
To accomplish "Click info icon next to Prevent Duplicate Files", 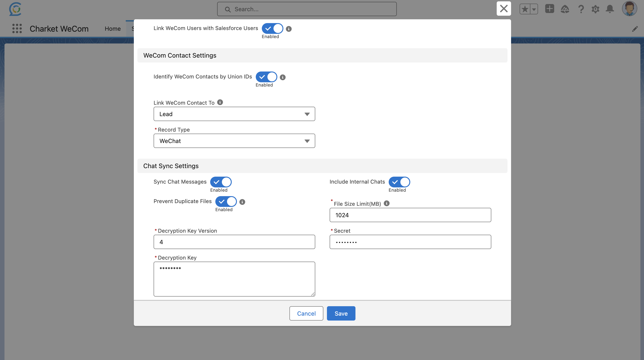I will tap(242, 202).
